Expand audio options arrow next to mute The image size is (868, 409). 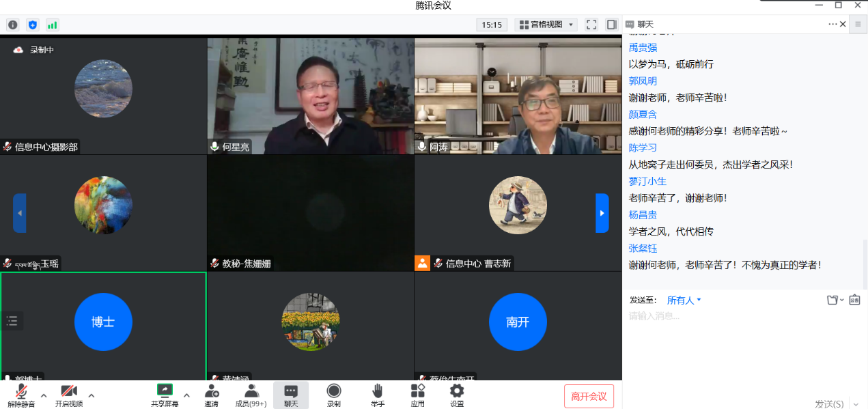click(x=44, y=395)
